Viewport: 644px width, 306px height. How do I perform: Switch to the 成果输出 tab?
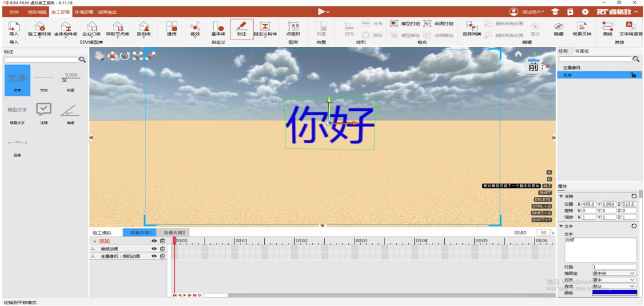coord(107,12)
